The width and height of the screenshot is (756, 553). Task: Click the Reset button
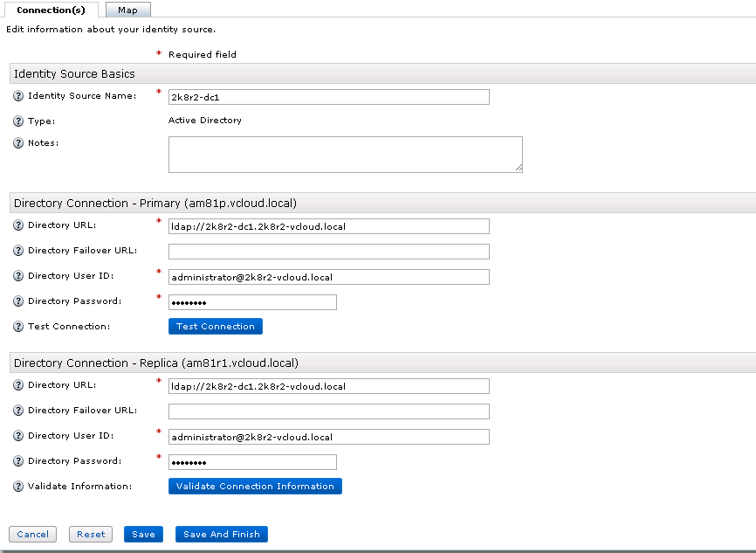(x=91, y=535)
